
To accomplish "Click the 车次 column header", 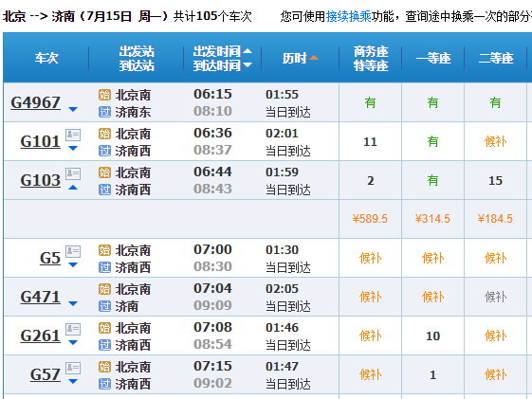I will coord(46,58).
